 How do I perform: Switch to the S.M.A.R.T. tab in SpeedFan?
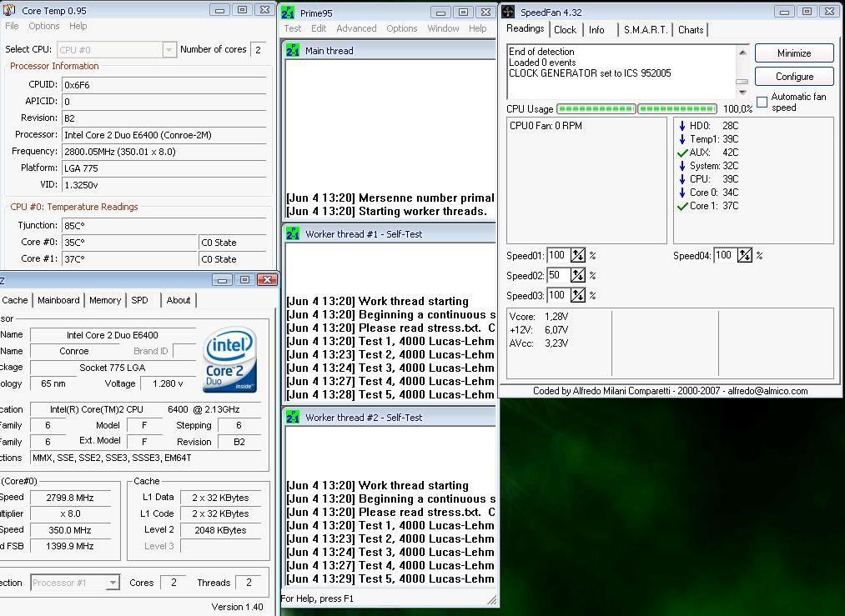click(x=645, y=30)
